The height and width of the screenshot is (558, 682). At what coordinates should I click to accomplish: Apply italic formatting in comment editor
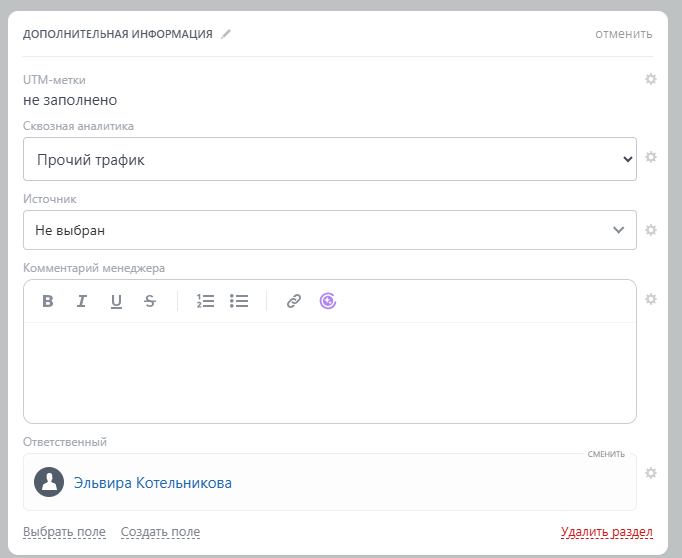82,301
